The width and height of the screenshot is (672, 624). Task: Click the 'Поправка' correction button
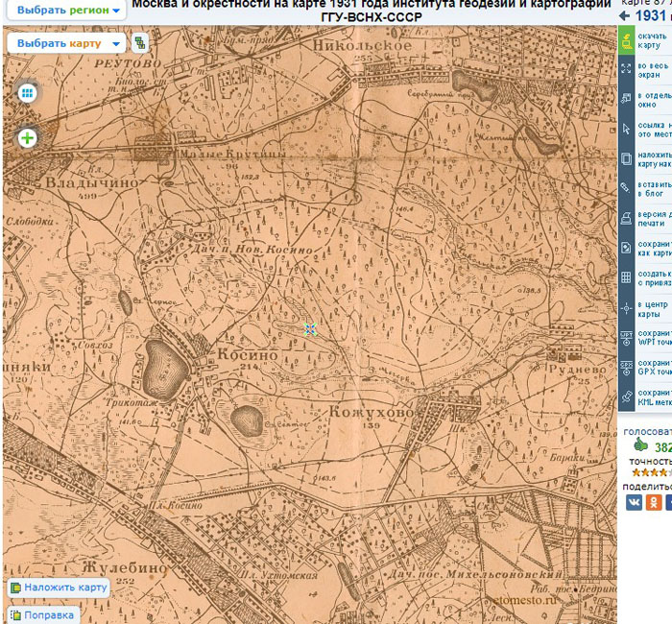(x=43, y=615)
